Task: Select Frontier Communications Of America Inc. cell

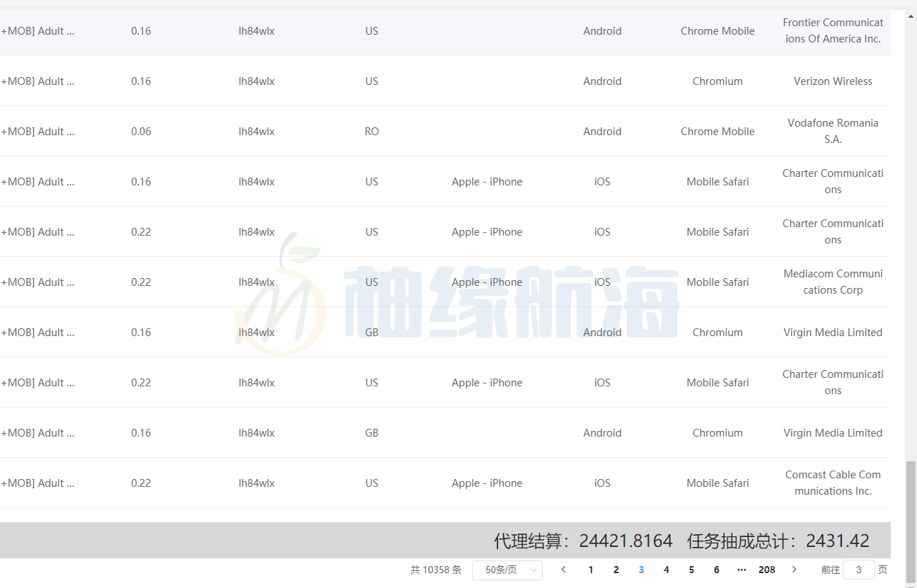Action: [x=833, y=30]
